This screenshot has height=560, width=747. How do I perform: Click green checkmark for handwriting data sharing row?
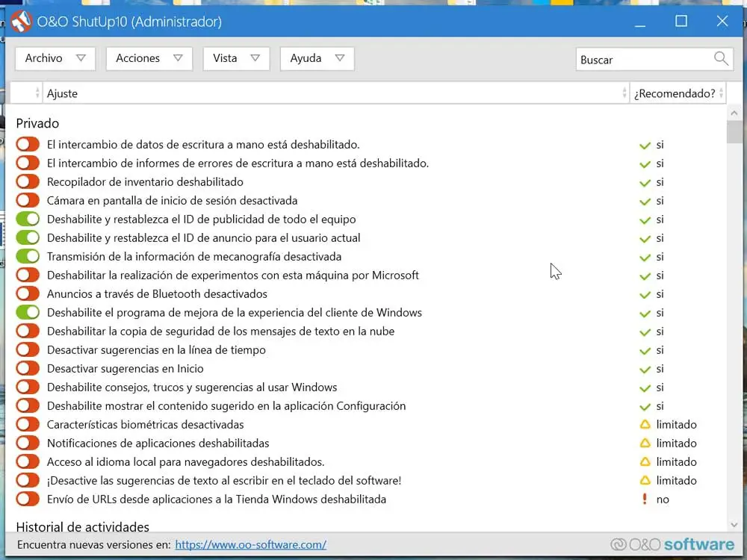tap(645, 146)
